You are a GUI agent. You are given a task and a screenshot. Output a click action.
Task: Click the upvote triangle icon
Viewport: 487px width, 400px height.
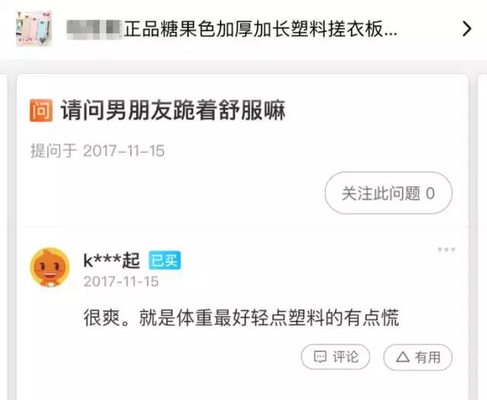click(403, 357)
